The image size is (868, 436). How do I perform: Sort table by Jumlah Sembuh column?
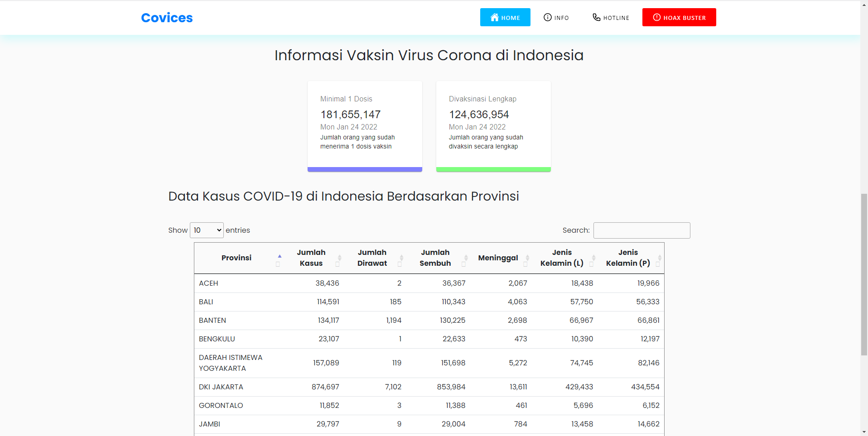pos(439,258)
